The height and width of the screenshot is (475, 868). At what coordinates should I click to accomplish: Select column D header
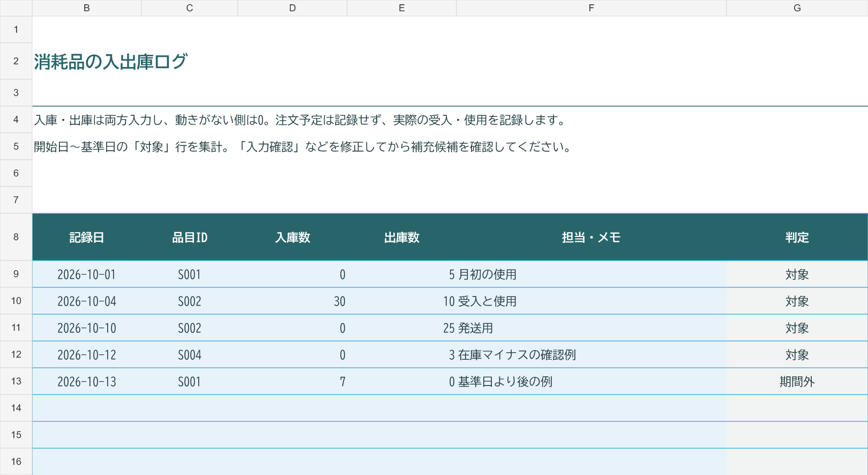pyautogui.click(x=293, y=8)
